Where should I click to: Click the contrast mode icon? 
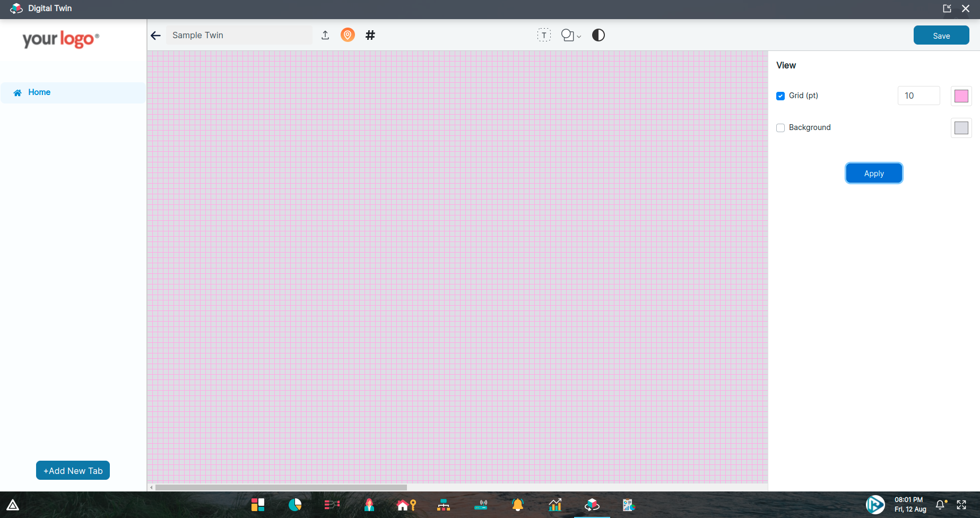pos(598,35)
